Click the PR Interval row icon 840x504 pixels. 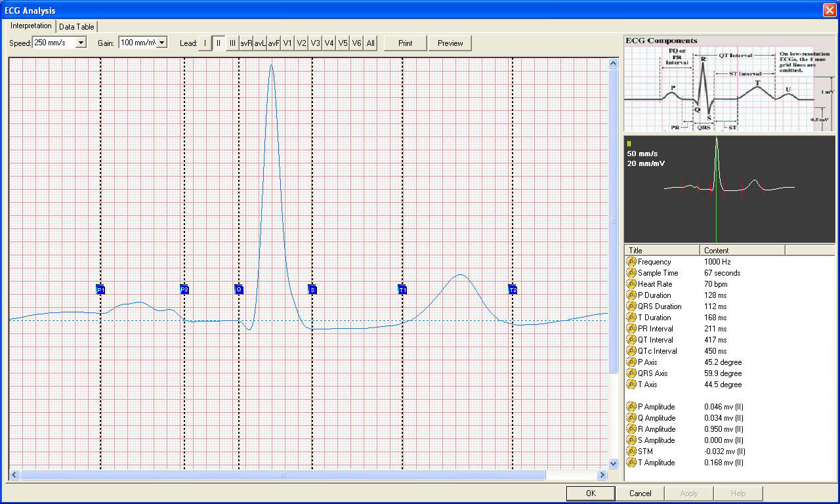pos(631,329)
